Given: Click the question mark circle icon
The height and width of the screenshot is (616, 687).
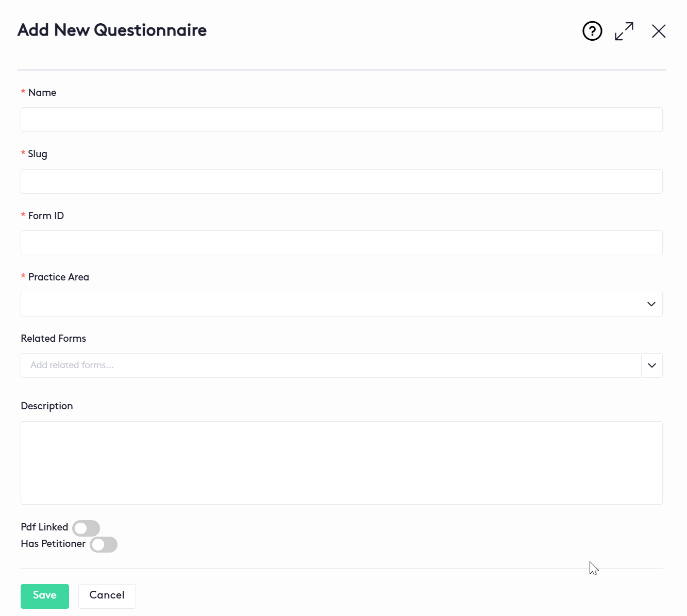Looking at the screenshot, I should [x=592, y=31].
